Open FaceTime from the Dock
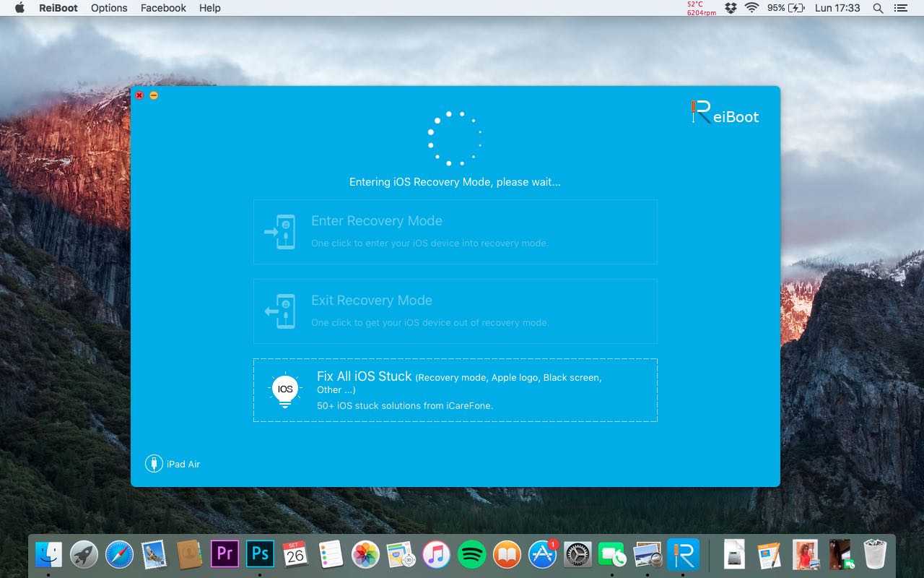The width and height of the screenshot is (924, 578). pos(612,555)
